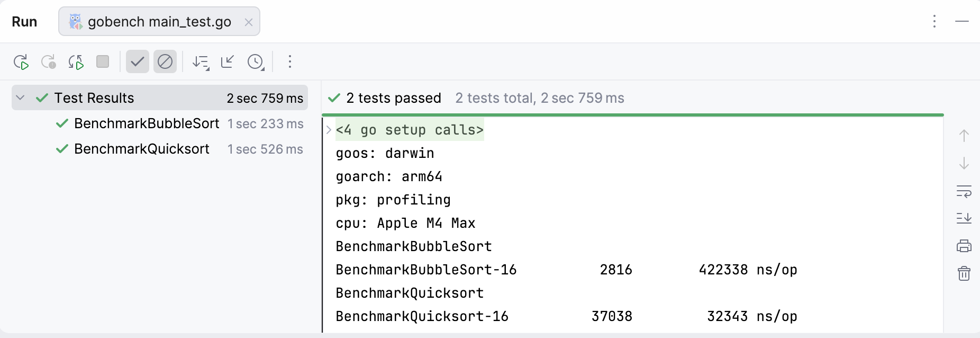Click the green test progress bar
The height and width of the screenshot is (338, 980).
click(x=633, y=114)
